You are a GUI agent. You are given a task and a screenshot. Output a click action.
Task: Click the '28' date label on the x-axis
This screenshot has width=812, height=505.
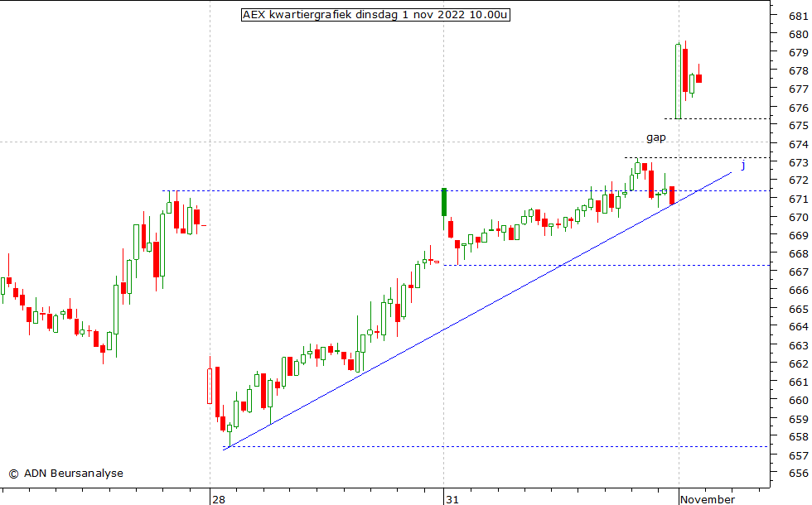click(219, 499)
